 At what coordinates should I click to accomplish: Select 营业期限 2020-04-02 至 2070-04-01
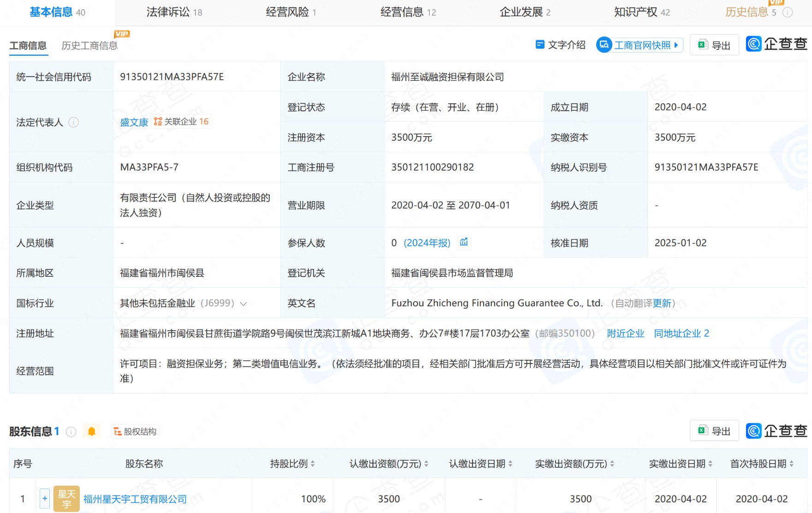(450, 205)
